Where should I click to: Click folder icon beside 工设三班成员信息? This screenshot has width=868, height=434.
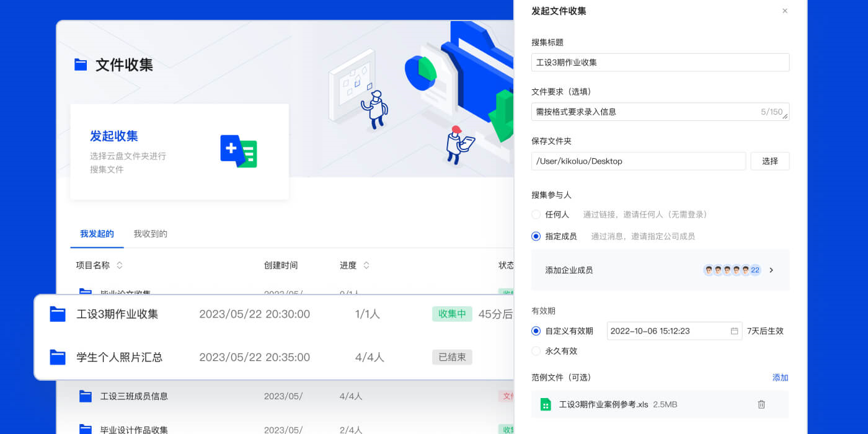tap(85, 397)
